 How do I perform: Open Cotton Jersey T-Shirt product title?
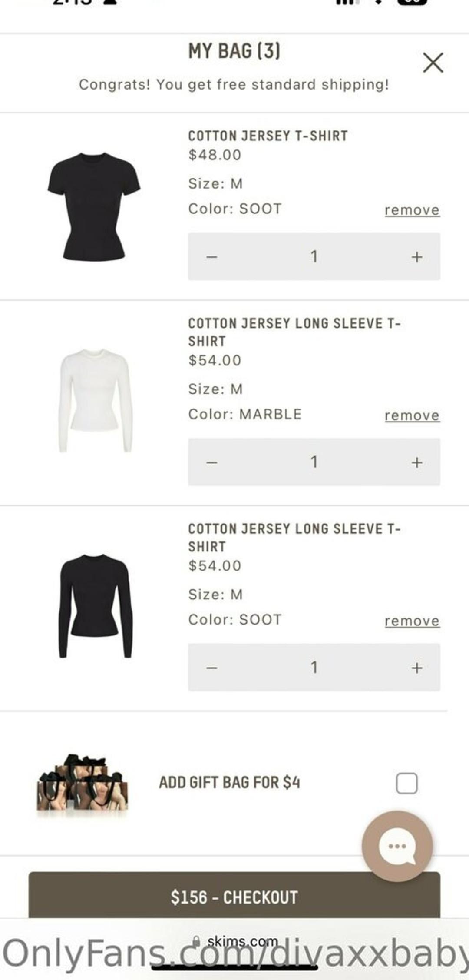(x=268, y=136)
